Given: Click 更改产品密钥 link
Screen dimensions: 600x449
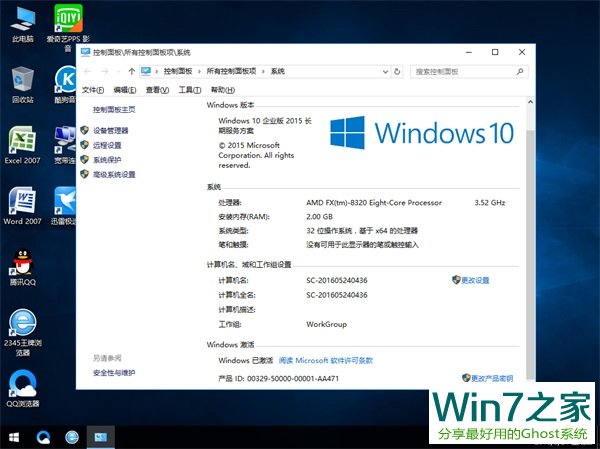Looking at the screenshot, I should (x=492, y=378).
